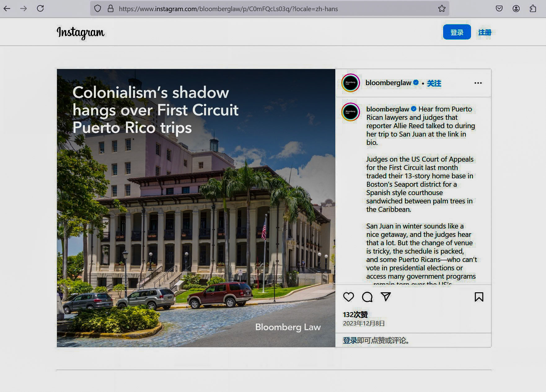The width and height of the screenshot is (546, 392).
Task: Click the blue 登录 button
Action: pyautogui.click(x=457, y=32)
